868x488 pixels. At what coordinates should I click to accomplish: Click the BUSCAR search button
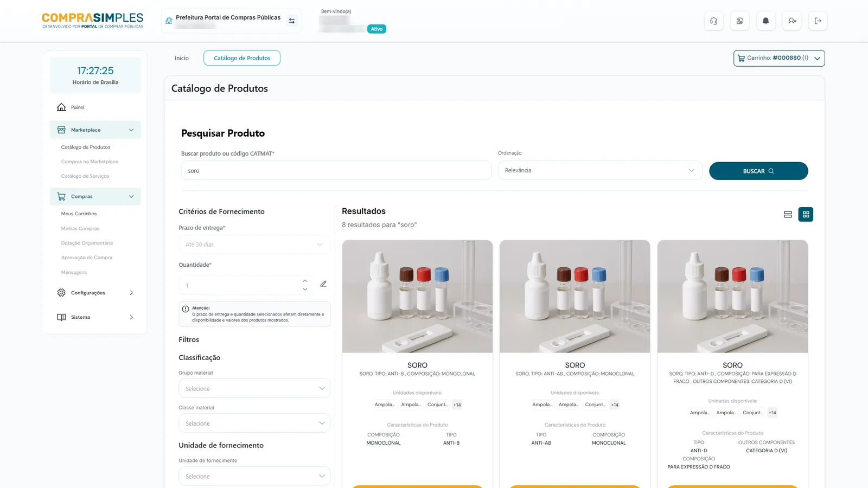(758, 171)
